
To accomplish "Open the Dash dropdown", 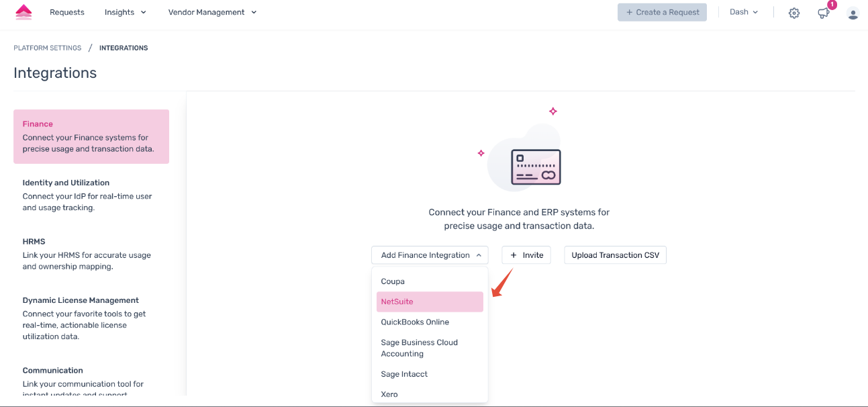I will [742, 11].
